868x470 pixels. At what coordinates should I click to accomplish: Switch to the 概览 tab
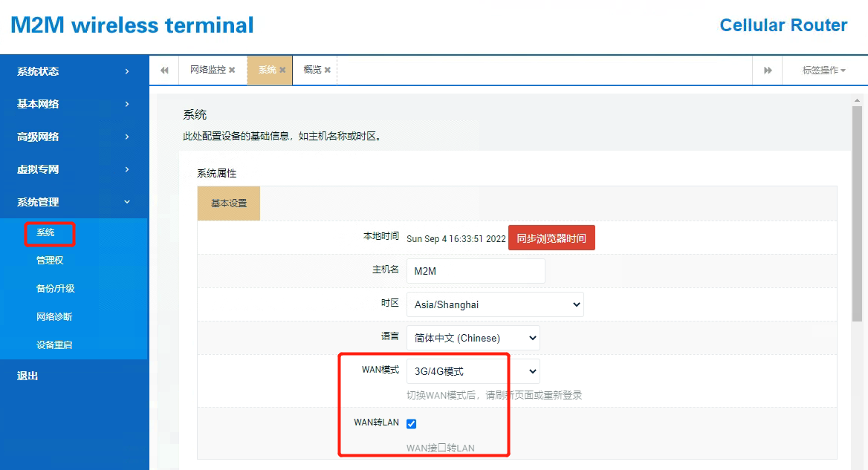click(312, 70)
